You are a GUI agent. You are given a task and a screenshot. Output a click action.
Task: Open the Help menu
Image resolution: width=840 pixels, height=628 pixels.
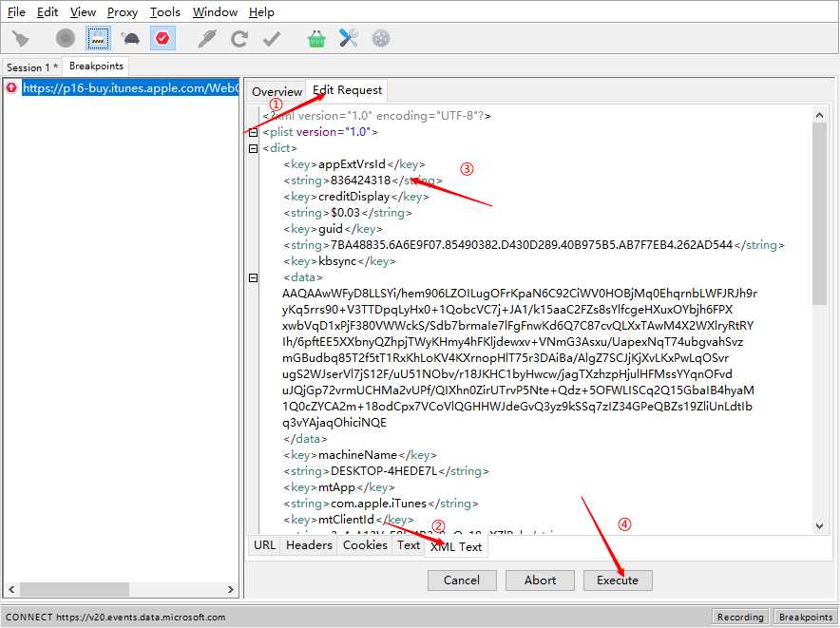click(x=261, y=11)
